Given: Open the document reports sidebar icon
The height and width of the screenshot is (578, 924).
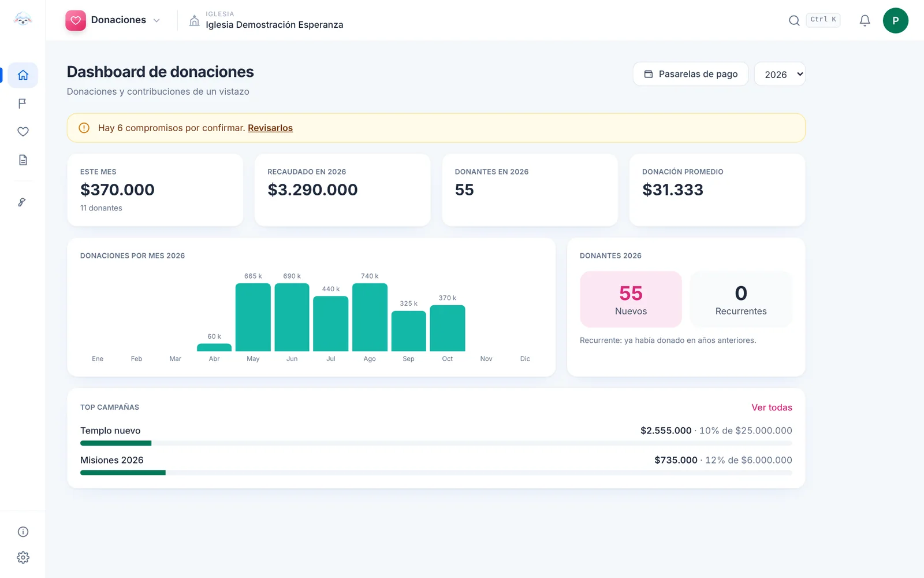Looking at the screenshot, I should tap(23, 160).
